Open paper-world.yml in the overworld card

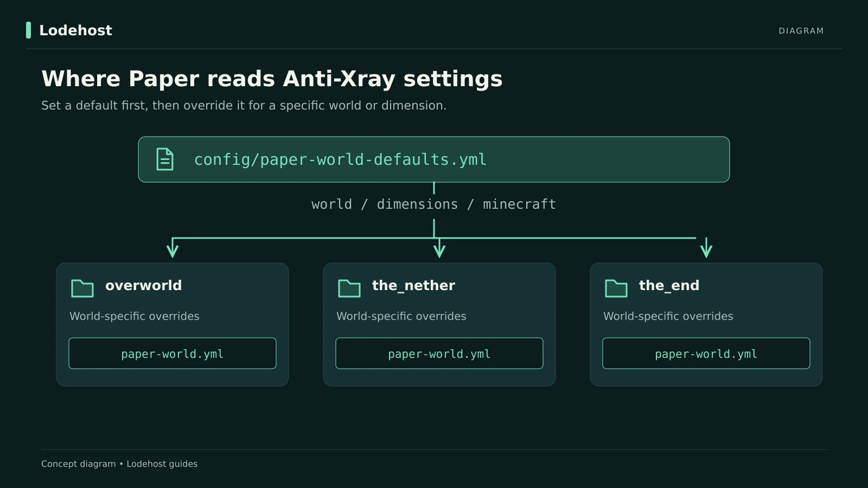(x=173, y=354)
